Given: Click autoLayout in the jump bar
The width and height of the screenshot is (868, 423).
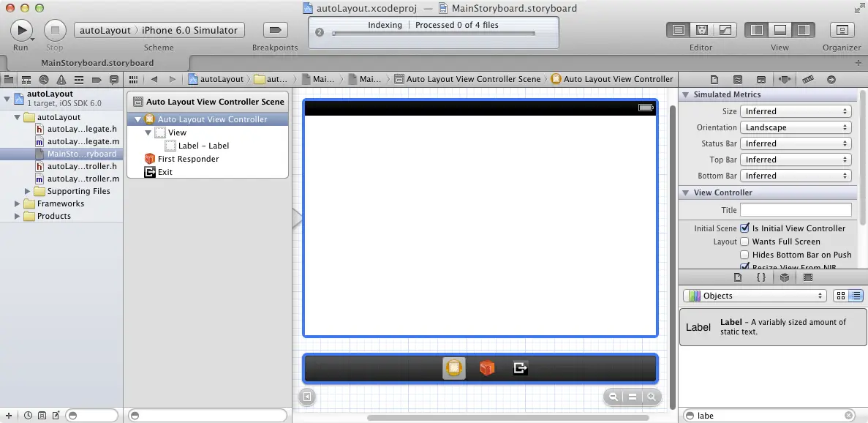Looking at the screenshot, I should (x=216, y=79).
